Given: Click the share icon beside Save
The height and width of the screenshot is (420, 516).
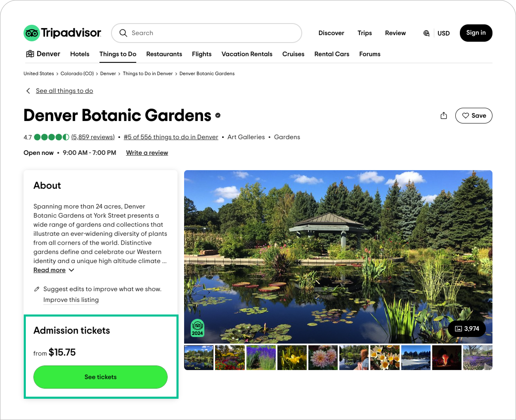Looking at the screenshot, I should [x=444, y=115].
